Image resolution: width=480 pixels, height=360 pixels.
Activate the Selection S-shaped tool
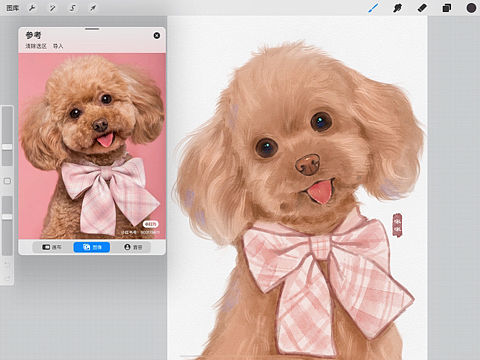tap(73, 8)
